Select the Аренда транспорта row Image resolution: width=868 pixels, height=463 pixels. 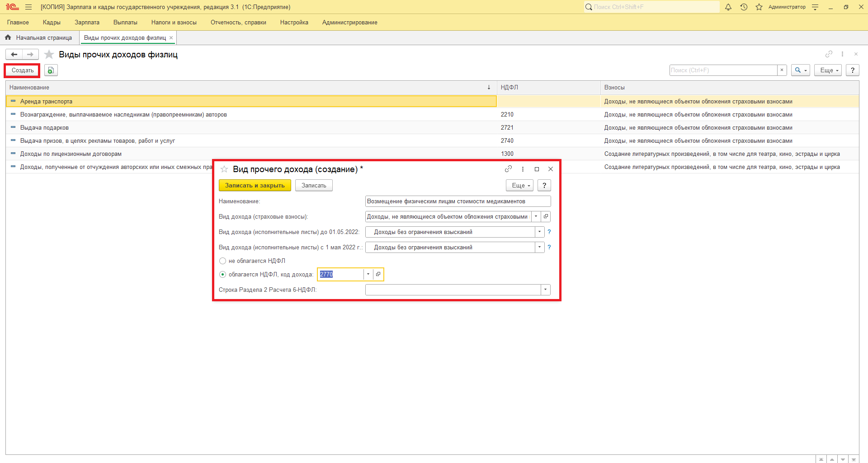tap(432, 101)
